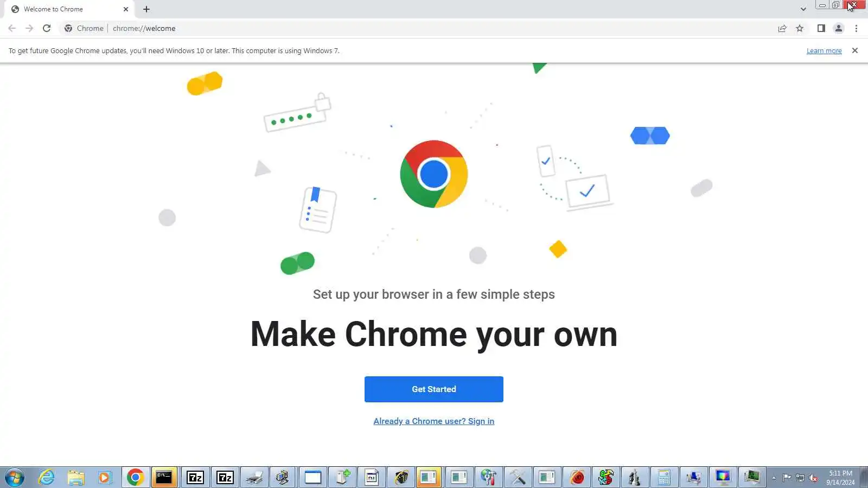Open Windows Media Player on the taskbar
Viewport: 868px width, 488px height.
pyautogui.click(x=105, y=478)
